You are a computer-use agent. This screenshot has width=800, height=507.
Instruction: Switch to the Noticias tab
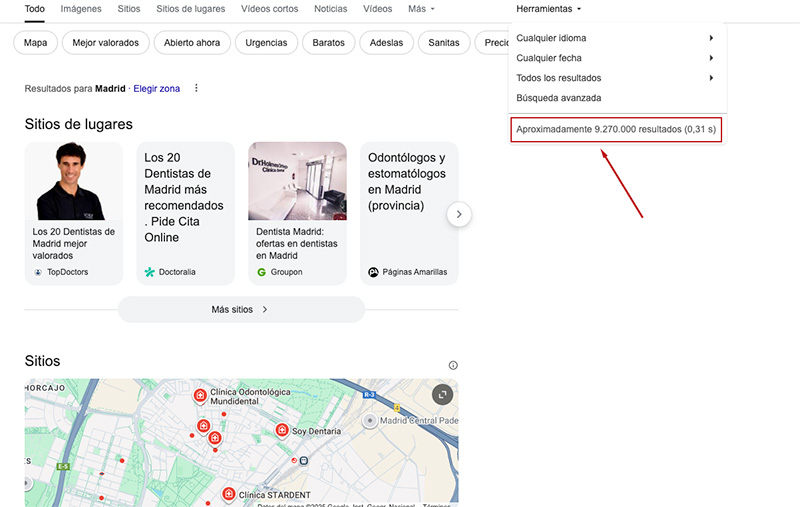click(330, 9)
